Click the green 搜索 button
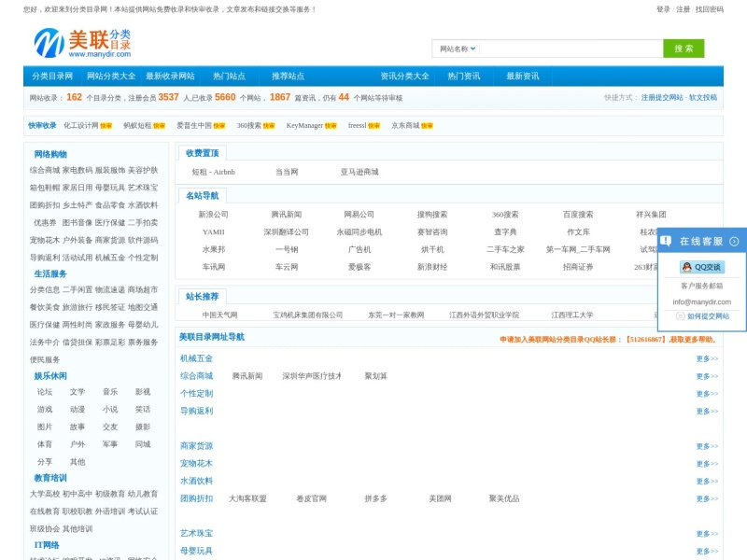 [x=684, y=49]
